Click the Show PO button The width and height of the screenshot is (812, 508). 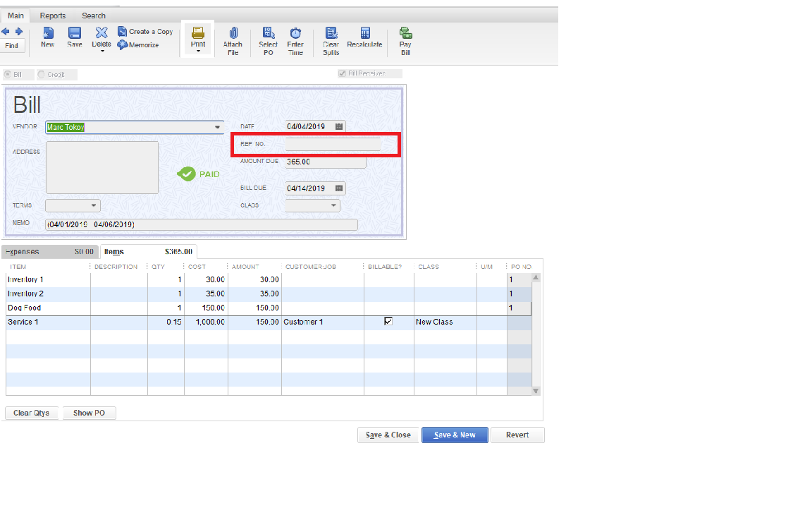[89, 413]
